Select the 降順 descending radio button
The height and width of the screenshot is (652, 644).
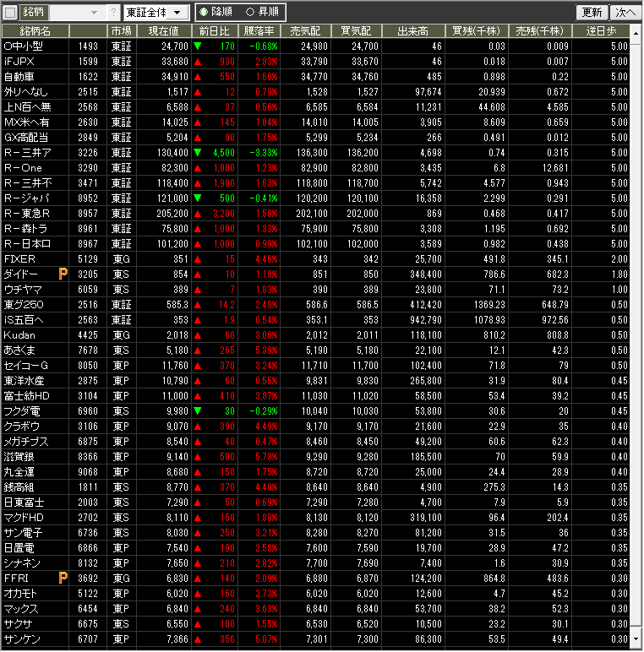pyautogui.click(x=204, y=13)
